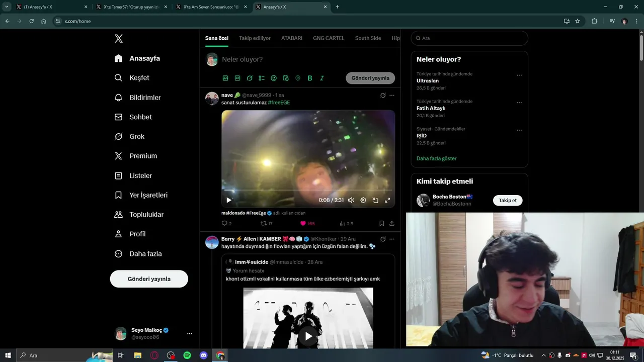Screen dimensions: 644x362
Task: Share nave's post
Action: tap(392, 223)
